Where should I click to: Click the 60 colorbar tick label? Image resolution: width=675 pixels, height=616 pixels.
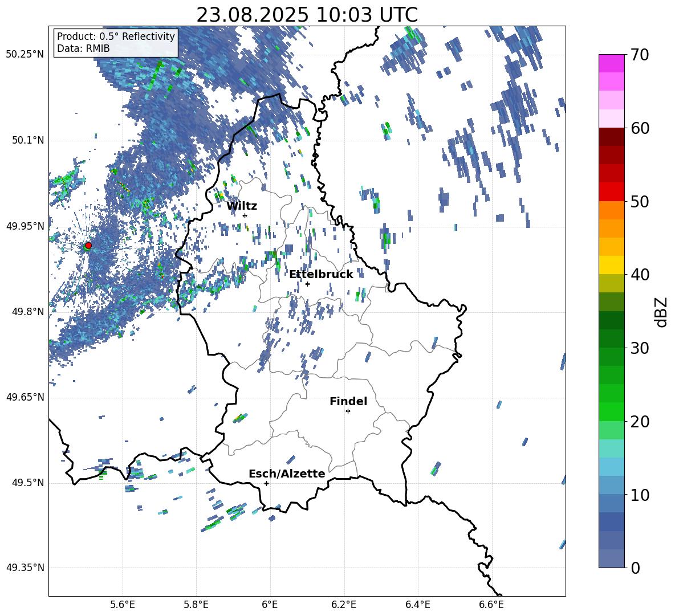640,128
